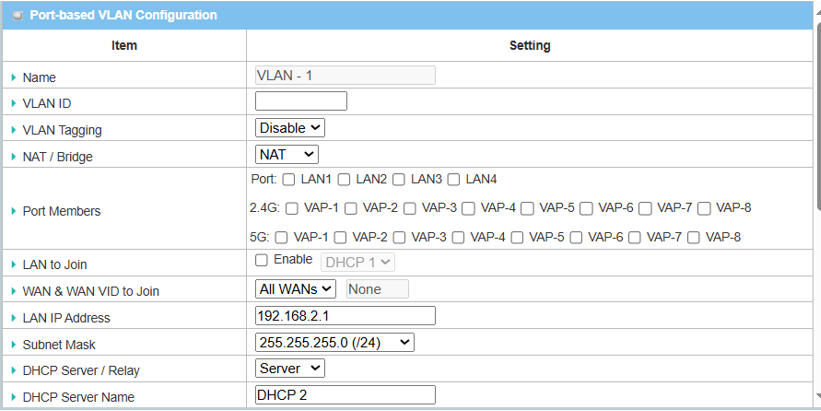Viewport: 821px width, 411px height.
Task: Click the Port-based VLAN Configuration header icon
Action: [17, 16]
